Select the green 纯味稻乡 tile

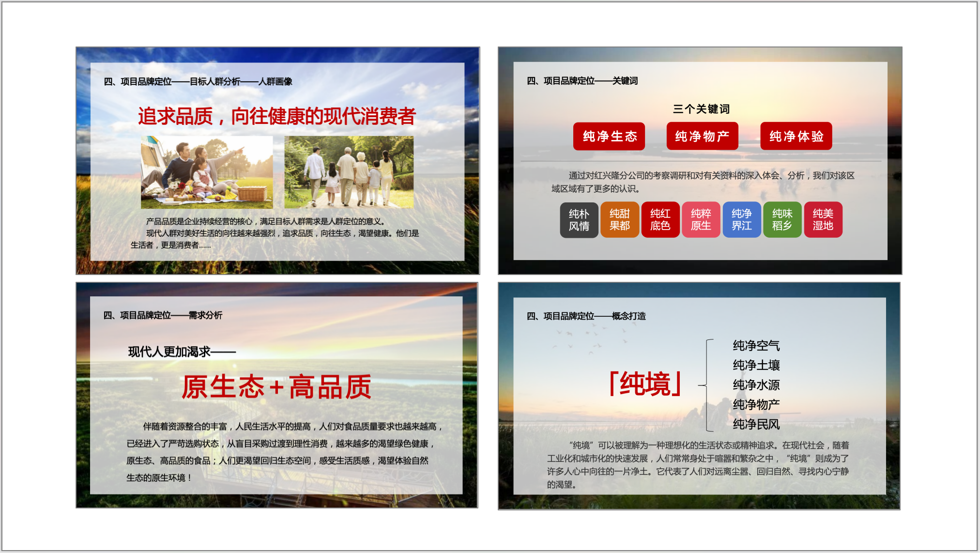click(782, 220)
